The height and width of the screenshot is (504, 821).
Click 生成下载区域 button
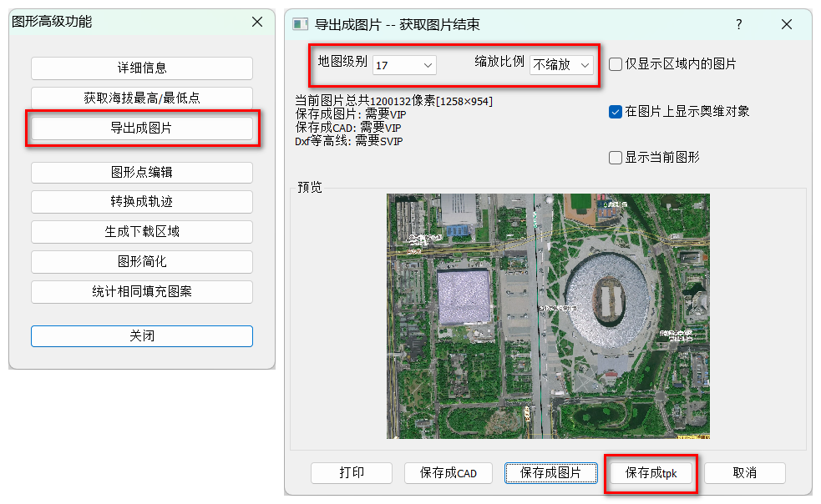142,232
